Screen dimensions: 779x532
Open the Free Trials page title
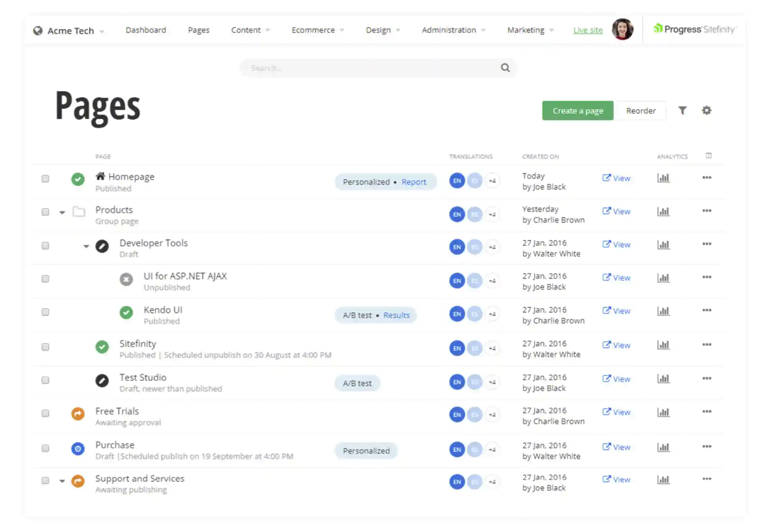point(117,411)
